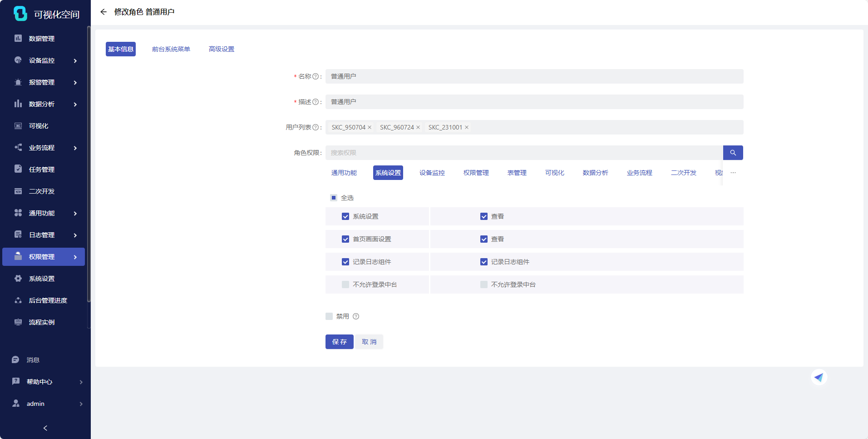The image size is (868, 439).
Task: Click the paper plane floating icon
Action: tap(819, 377)
